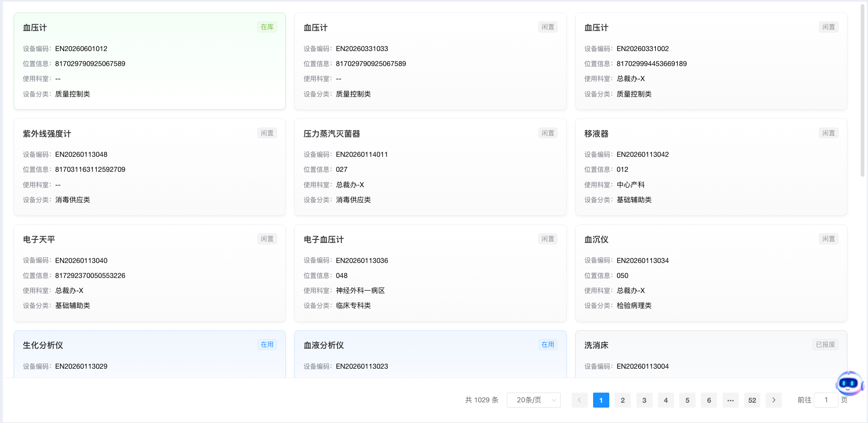Open 血压计 card coded EN20260331033
The width and height of the screenshot is (868, 423).
(430, 61)
